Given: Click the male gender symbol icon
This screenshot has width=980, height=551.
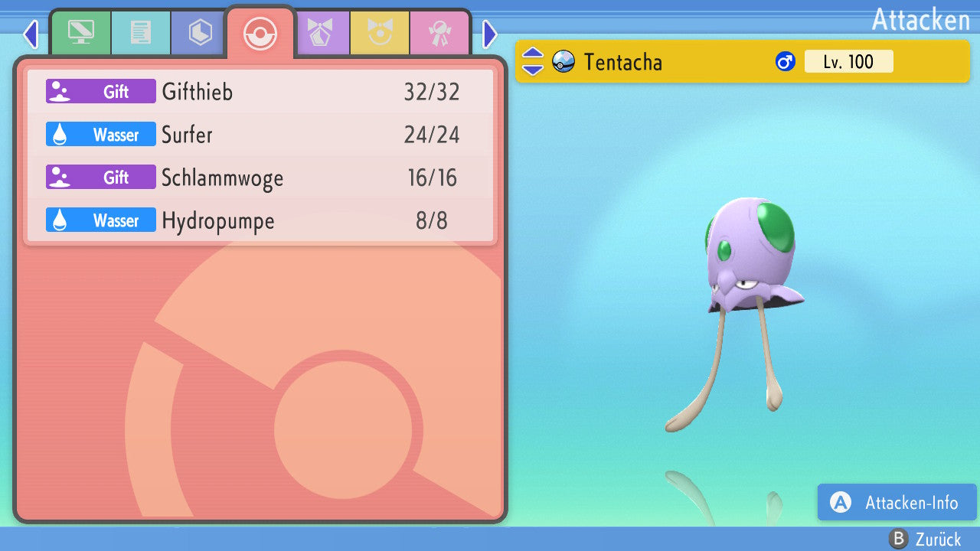Looking at the screenshot, I should [x=786, y=62].
